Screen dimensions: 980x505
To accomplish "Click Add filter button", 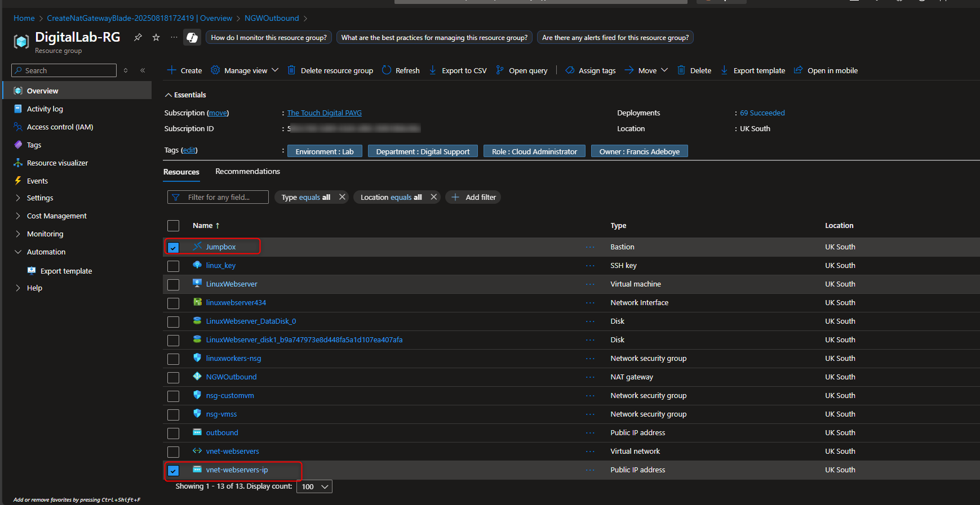I will click(473, 197).
